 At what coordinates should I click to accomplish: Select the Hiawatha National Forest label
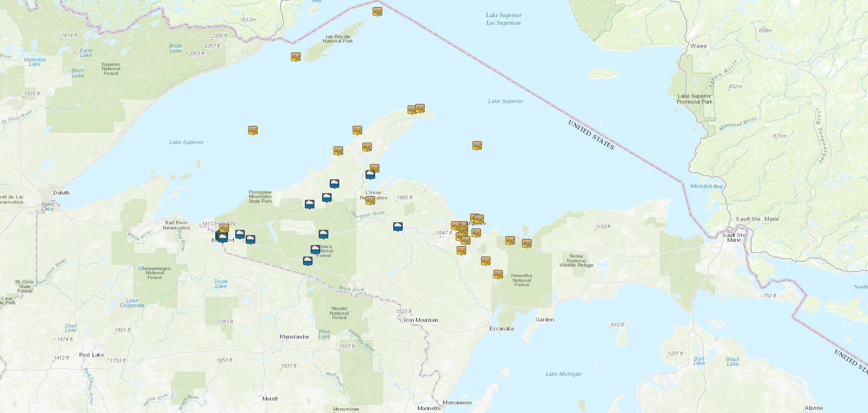(522, 280)
